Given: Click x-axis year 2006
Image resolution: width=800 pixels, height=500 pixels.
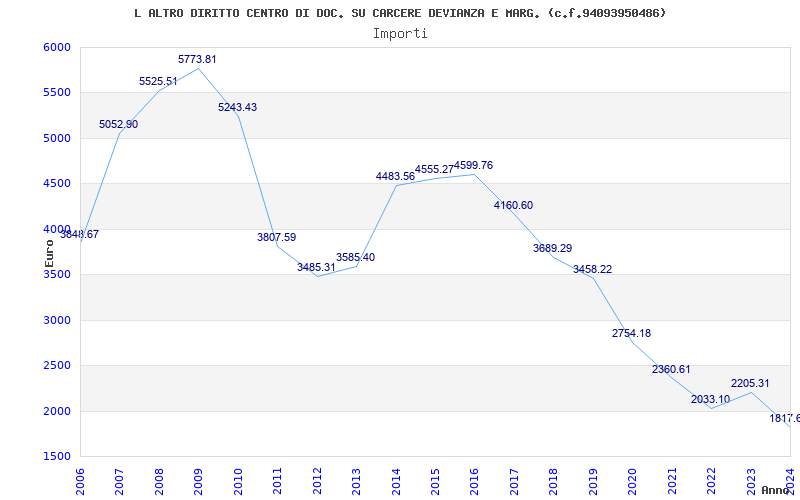Looking at the screenshot, I should 80,481.
